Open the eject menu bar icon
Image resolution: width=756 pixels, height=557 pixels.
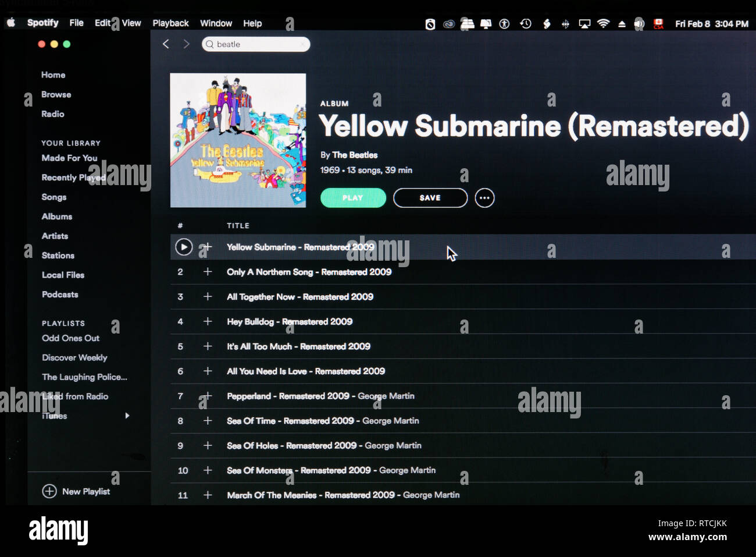(x=622, y=24)
